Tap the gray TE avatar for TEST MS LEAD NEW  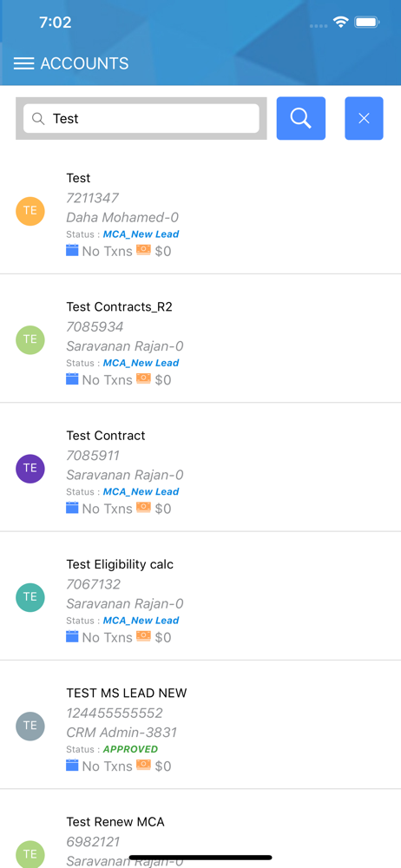[x=30, y=726]
